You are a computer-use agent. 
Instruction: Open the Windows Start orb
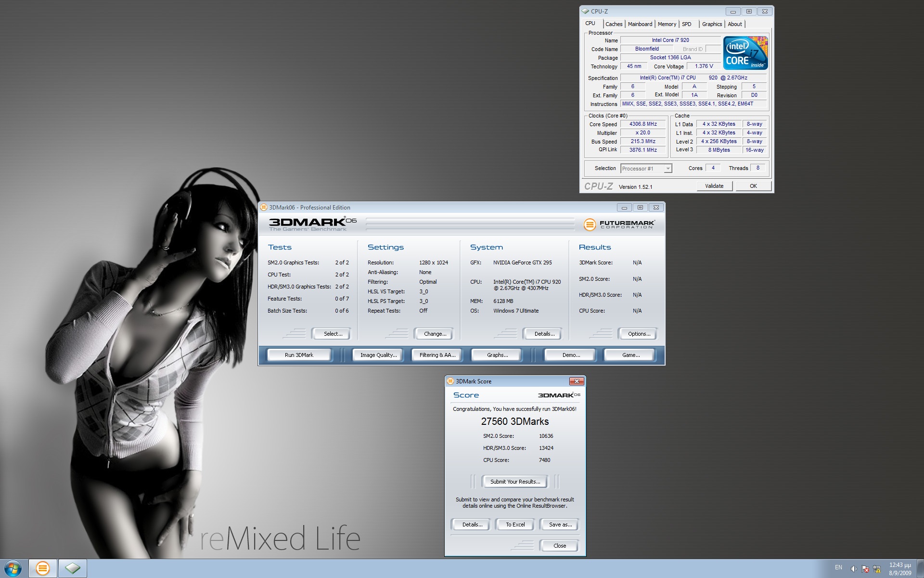(13, 568)
